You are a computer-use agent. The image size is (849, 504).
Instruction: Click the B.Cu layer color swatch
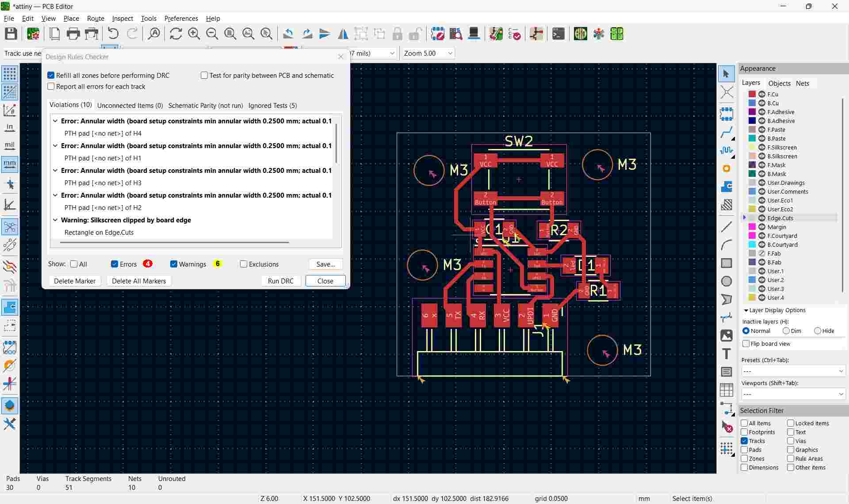[x=752, y=103]
